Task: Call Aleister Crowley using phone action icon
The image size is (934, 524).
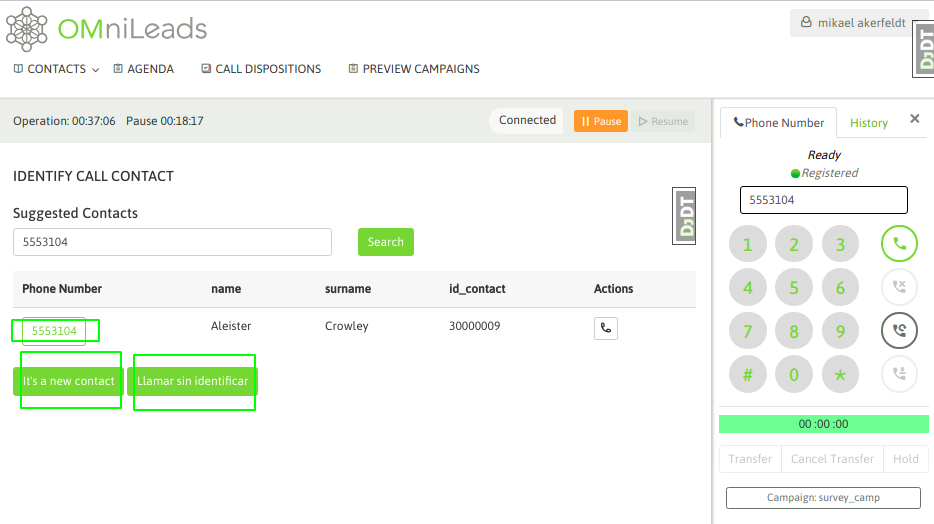Action: click(606, 328)
